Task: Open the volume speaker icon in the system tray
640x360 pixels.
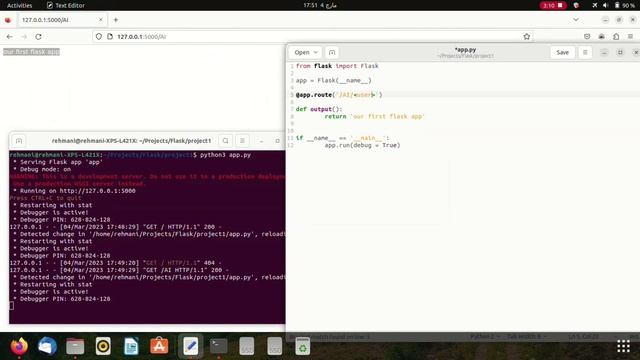Action: click(605, 5)
